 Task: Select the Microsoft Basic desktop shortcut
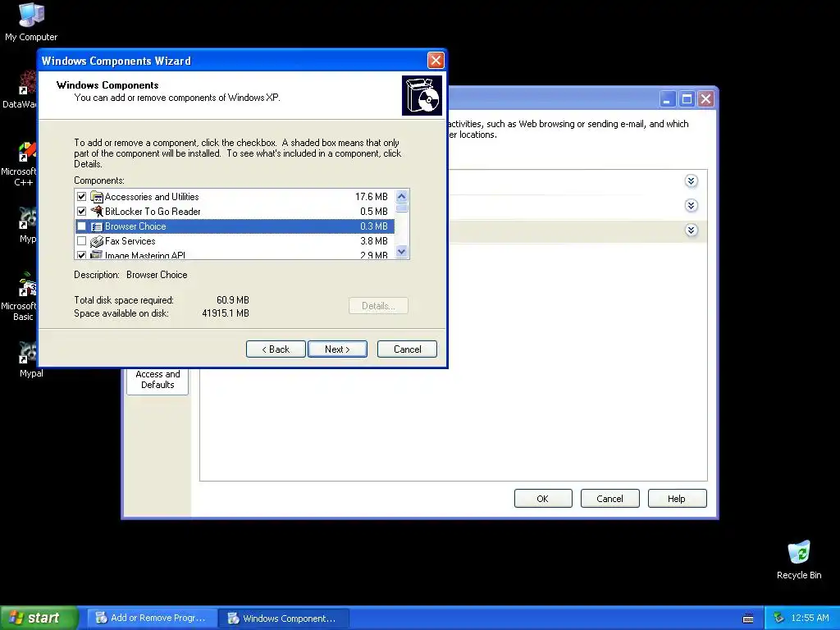pyautogui.click(x=21, y=297)
